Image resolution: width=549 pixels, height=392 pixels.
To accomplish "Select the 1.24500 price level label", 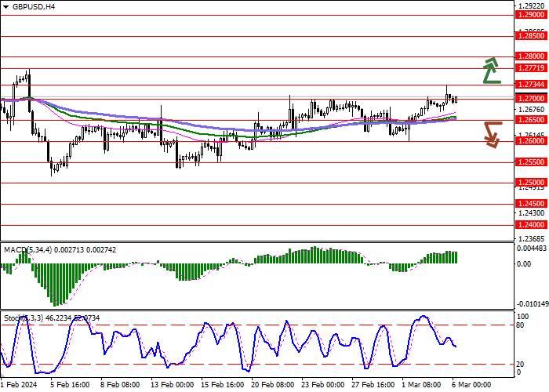I will pos(531,204).
